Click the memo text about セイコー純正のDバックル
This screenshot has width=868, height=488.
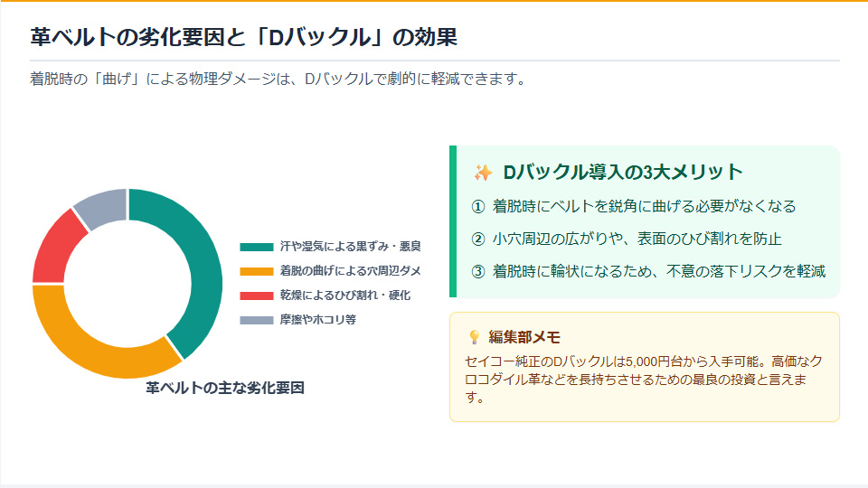643,380
